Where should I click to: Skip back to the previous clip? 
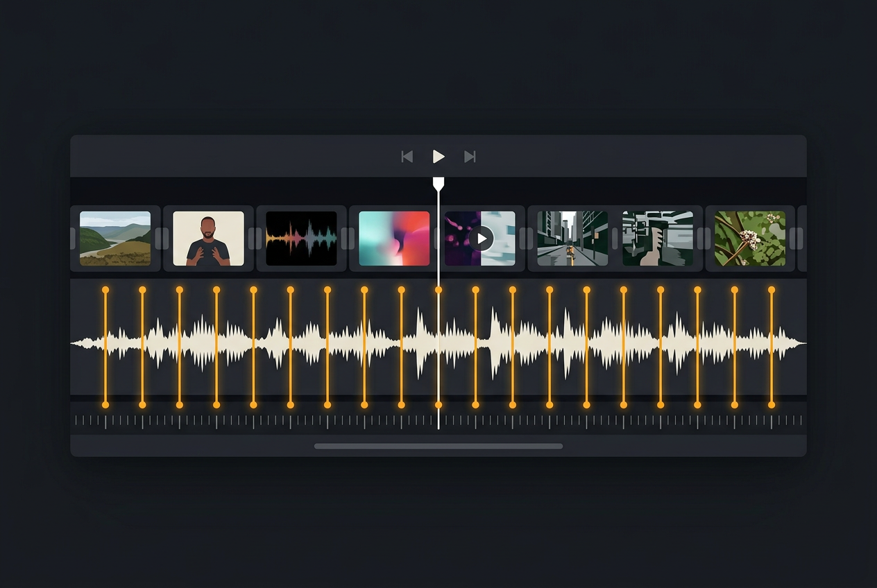[407, 157]
